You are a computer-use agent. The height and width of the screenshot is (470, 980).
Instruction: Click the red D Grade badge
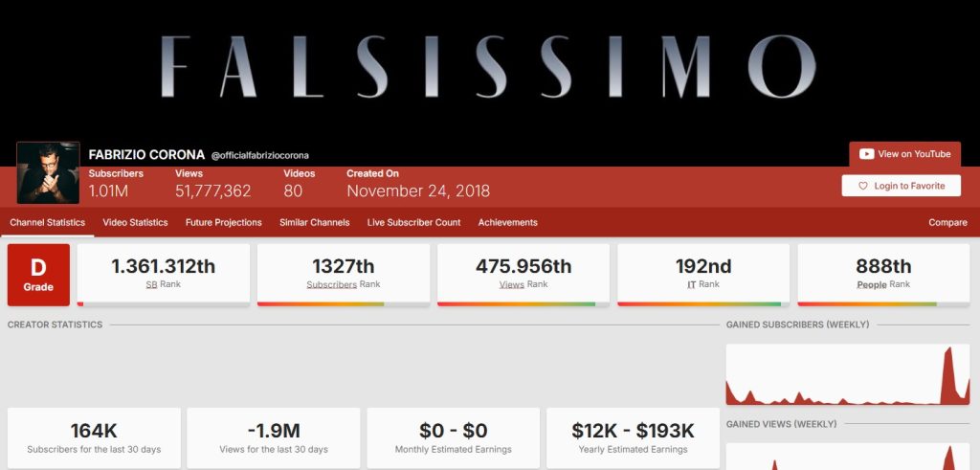(38, 275)
